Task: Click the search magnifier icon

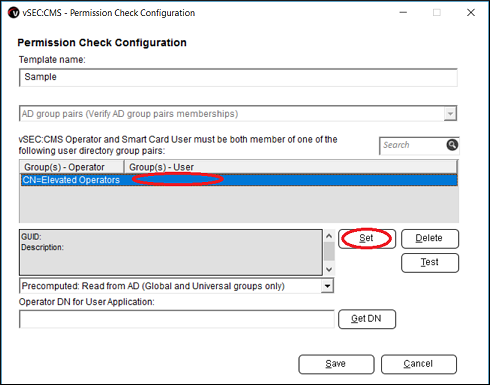Action: 452,145
